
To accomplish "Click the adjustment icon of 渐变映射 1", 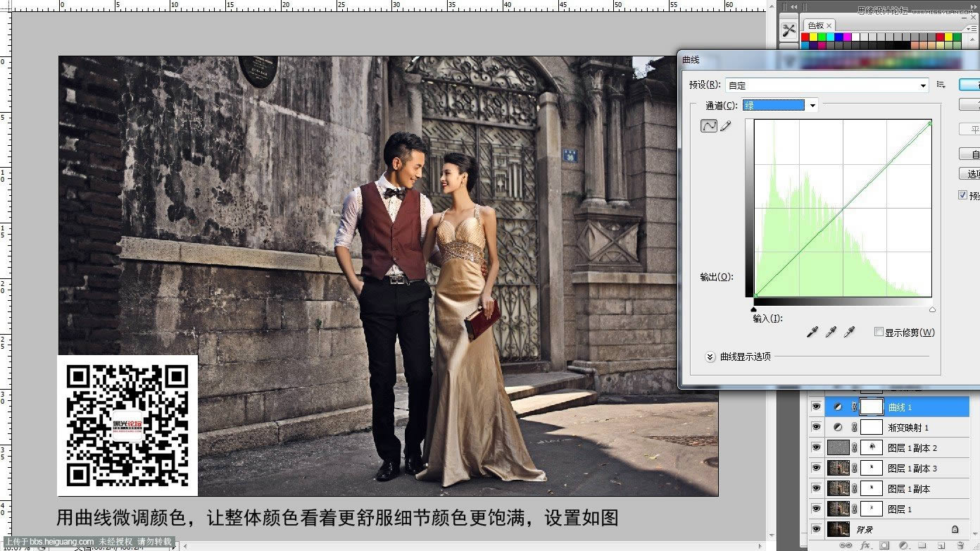I will tap(838, 428).
